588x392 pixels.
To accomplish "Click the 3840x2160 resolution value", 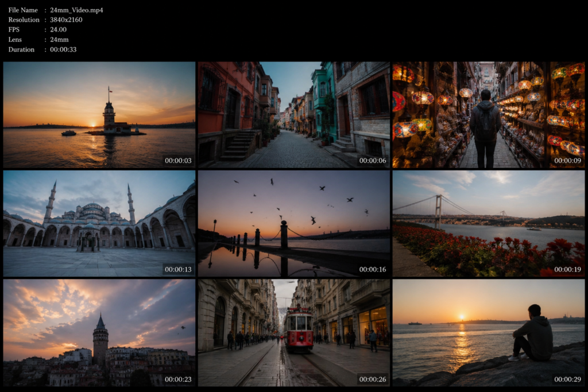I will 66,20.
